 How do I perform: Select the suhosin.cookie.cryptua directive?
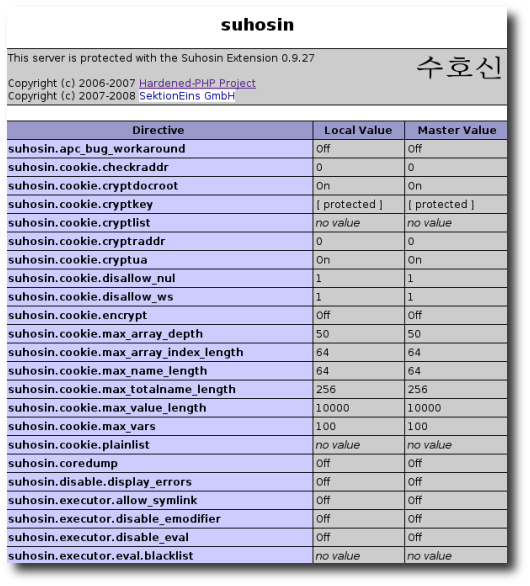(77, 260)
